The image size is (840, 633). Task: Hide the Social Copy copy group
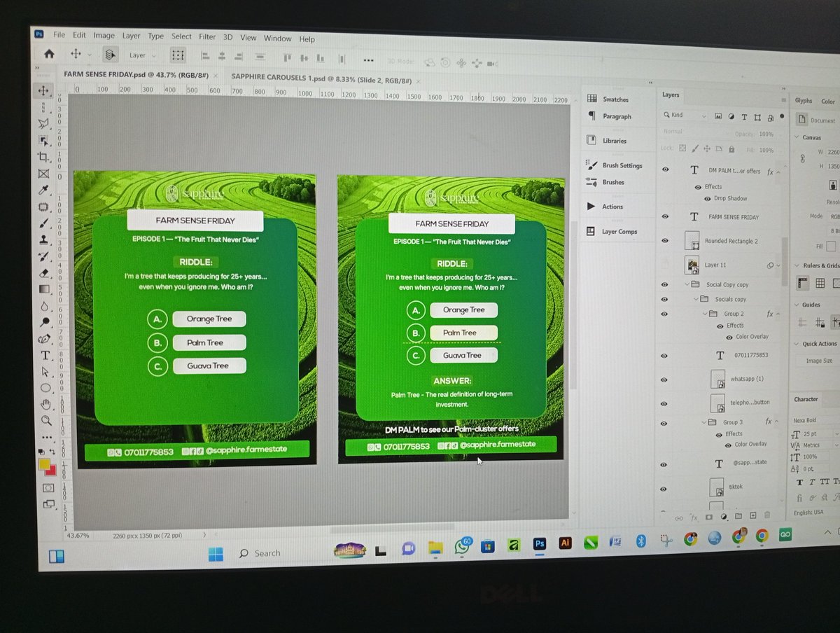665,284
